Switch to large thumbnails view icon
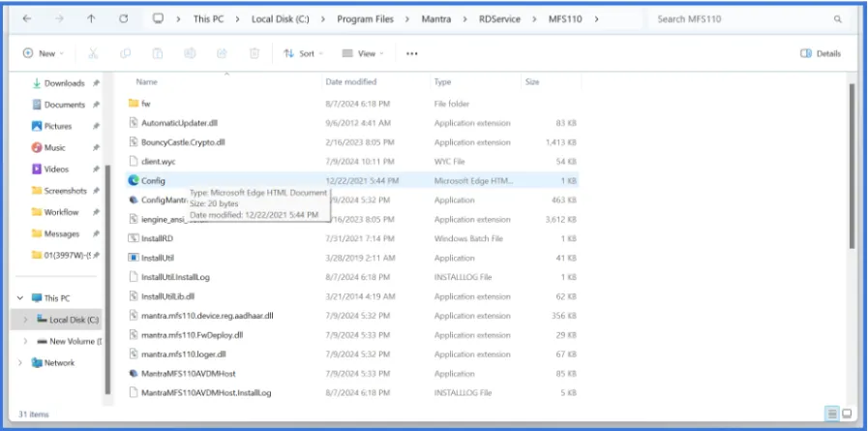 coord(847,414)
